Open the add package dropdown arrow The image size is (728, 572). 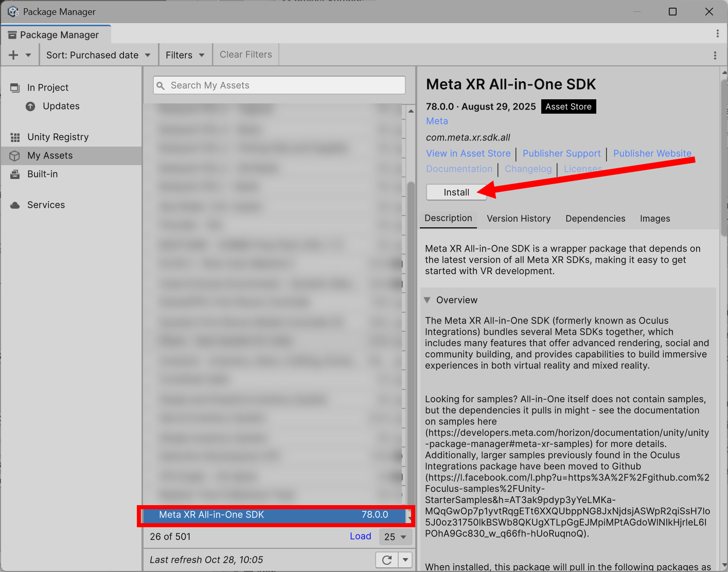pyautogui.click(x=28, y=55)
